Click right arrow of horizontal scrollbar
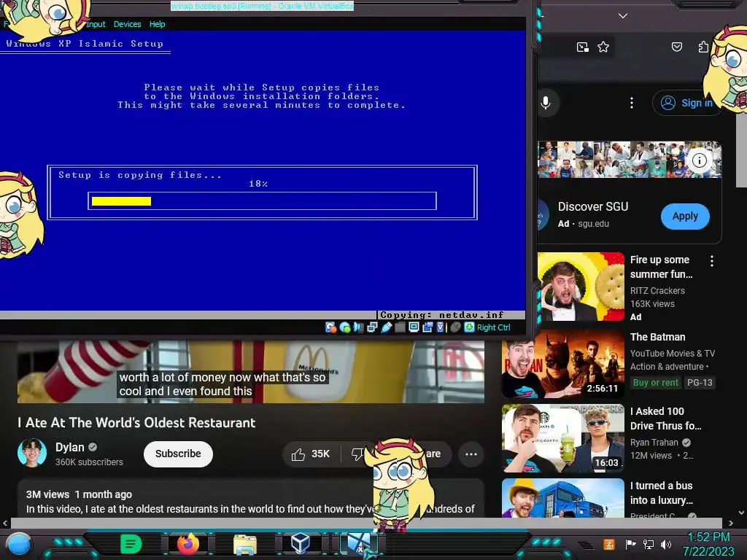 pos(731,523)
